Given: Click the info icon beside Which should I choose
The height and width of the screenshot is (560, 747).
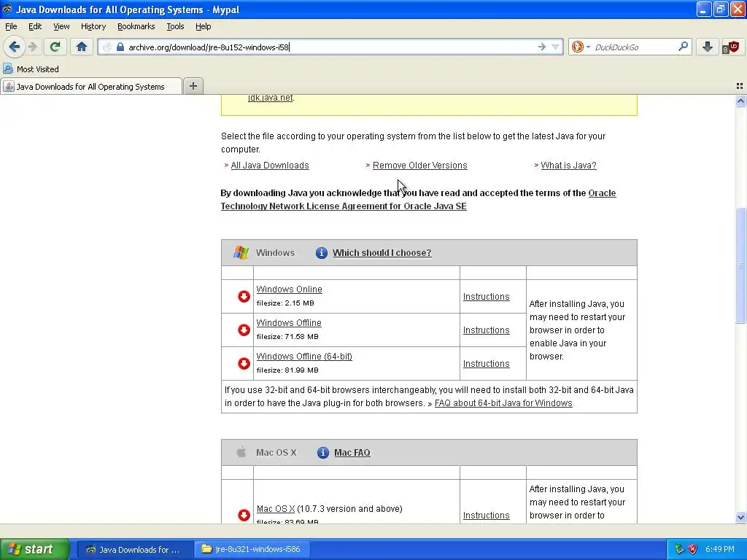Looking at the screenshot, I should 322,253.
